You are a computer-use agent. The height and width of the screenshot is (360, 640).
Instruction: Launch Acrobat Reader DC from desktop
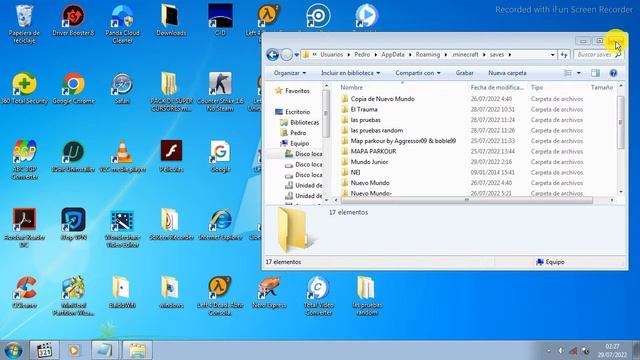24,228
